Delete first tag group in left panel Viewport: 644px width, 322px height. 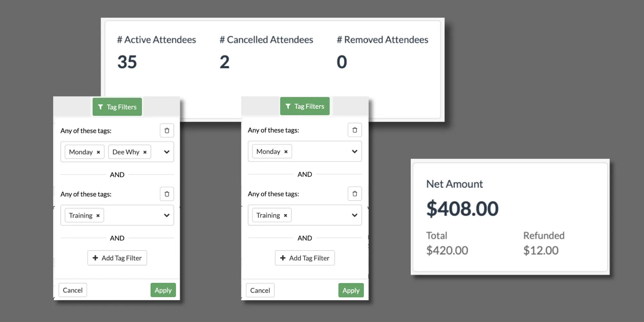pyautogui.click(x=167, y=130)
